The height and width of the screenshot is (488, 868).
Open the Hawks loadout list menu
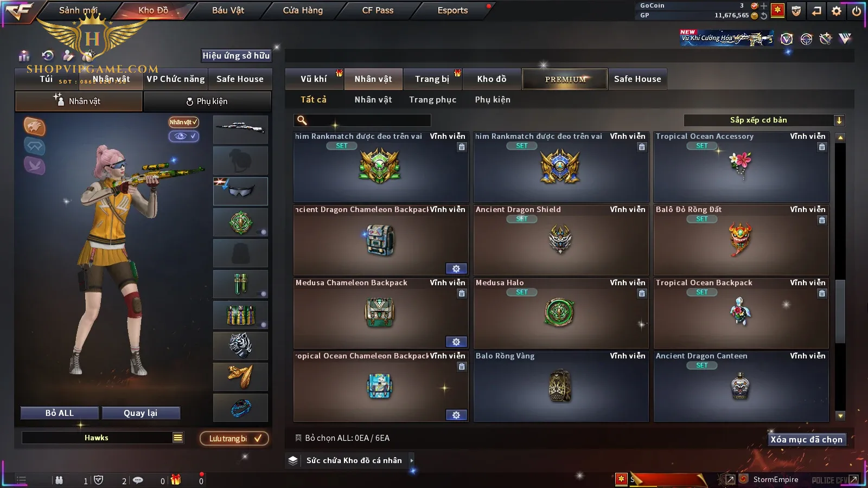click(178, 438)
